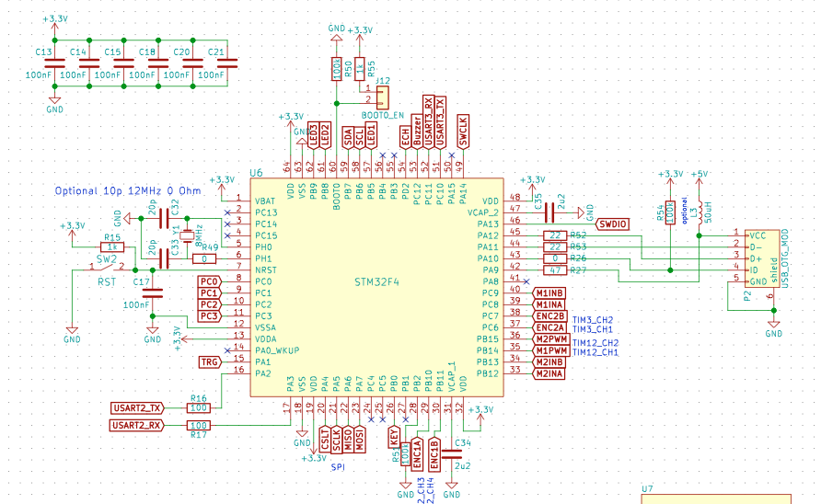Select the BOOT0_EN label
The image size is (821, 504).
(x=382, y=115)
